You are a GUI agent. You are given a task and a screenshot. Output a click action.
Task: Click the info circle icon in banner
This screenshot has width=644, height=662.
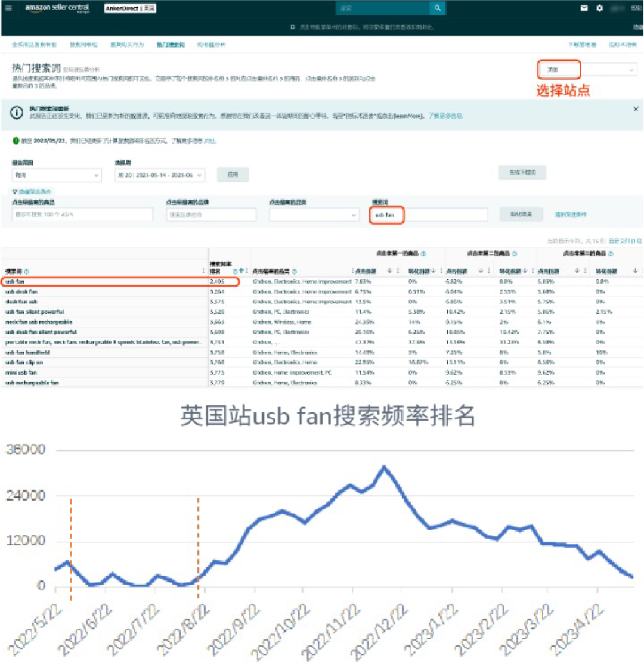[x=17, y=113]
